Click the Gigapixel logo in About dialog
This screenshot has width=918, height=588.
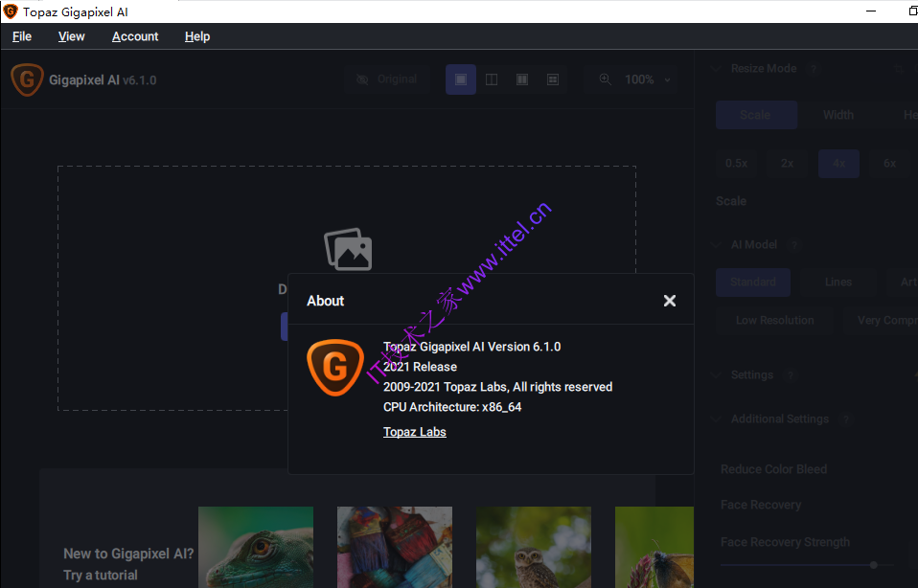point(335,368)
